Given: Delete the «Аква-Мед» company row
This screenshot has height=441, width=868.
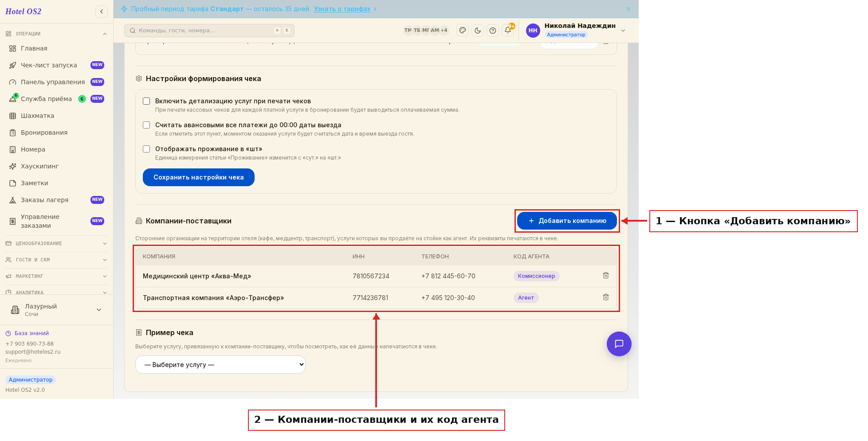Looking at the screenshot, I should [606, 276].
